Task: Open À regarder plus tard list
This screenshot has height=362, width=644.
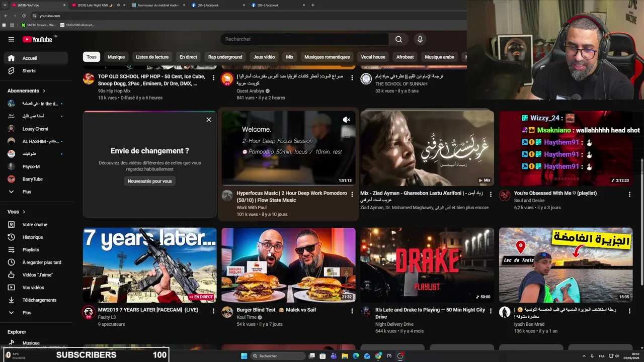Action: [x=35, y=262]
